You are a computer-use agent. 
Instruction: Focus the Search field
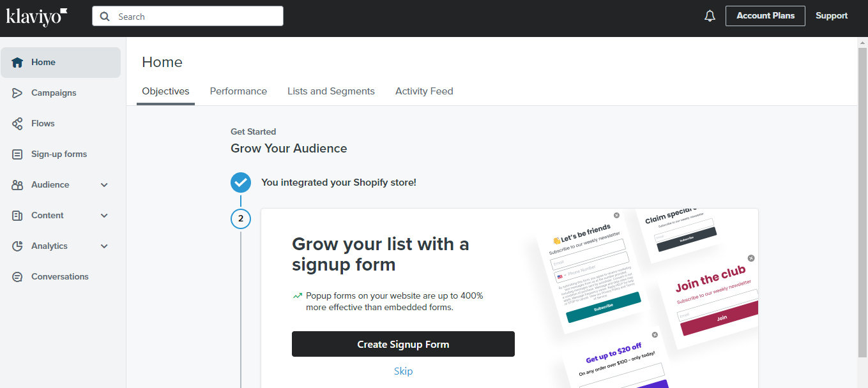(188, 17)
